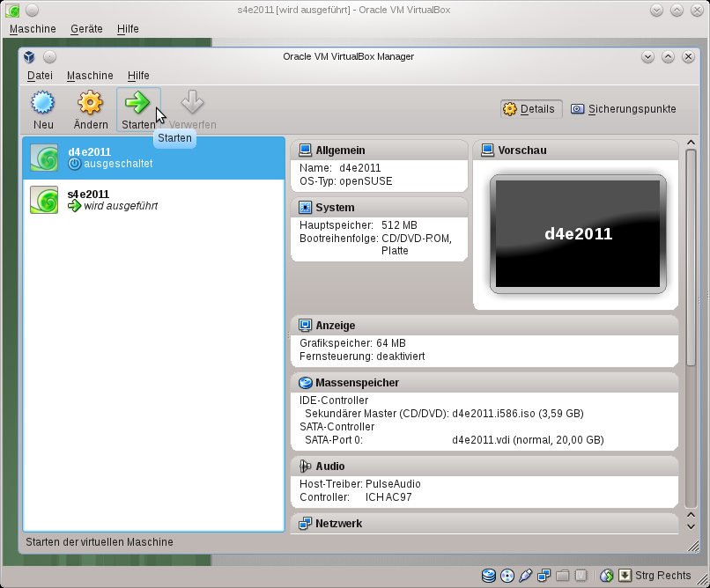The height and width of the screenshot is (588, 710).
Task: Open settings with the Ändern gear button
Action: coord(91,110)
